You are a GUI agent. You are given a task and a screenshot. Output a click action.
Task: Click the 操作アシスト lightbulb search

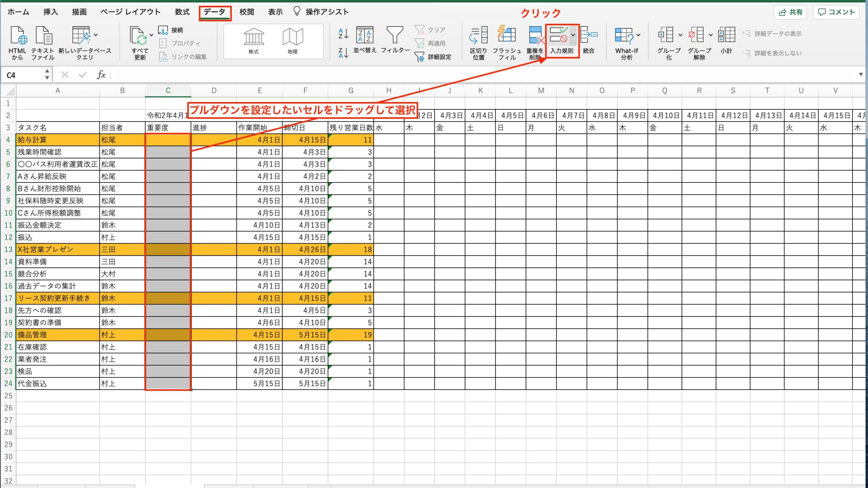(x=321, y=12)
